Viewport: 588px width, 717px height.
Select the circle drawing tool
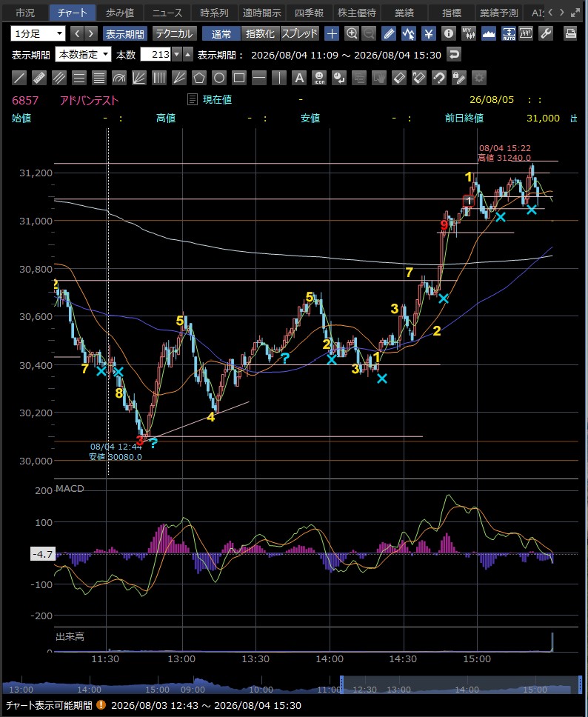219,78
